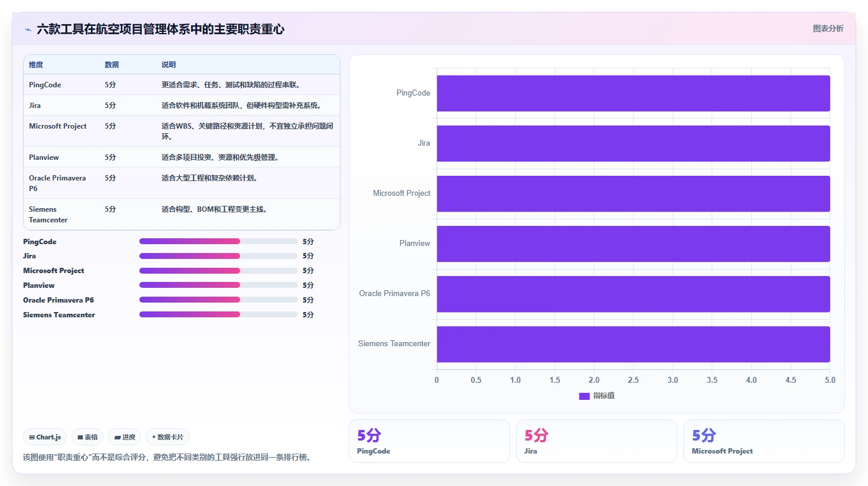Click the Oracle Primavera P6 chart bar
The width and height of the screenshot is (868, 486).
(x=633, y=294)
